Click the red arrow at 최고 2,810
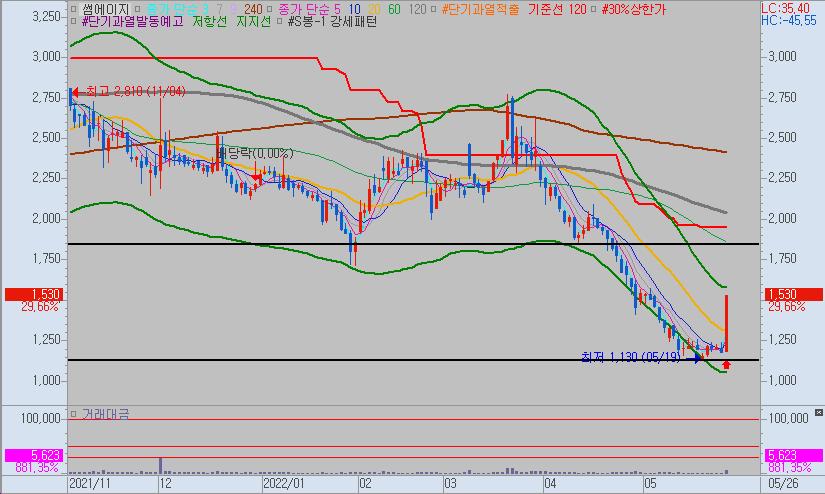 point(77,93)
